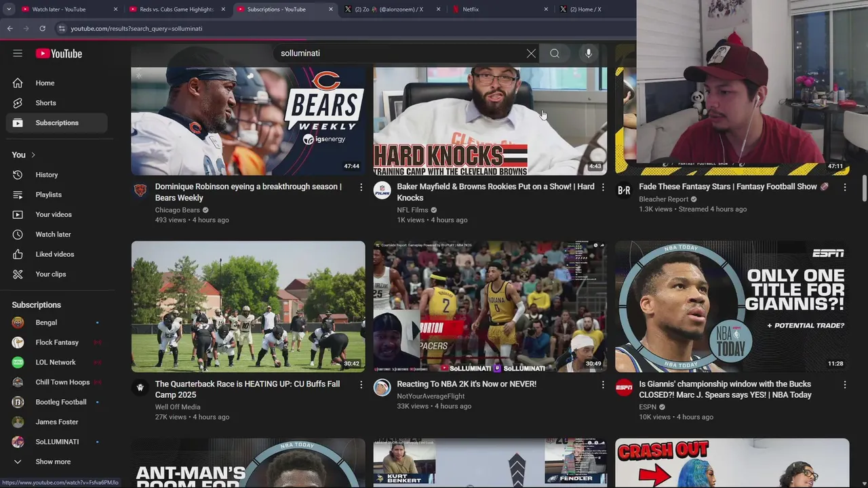868x488 pixels.
Task: Open Watch later in the sidebar
Action: click(x=57, y=235)
